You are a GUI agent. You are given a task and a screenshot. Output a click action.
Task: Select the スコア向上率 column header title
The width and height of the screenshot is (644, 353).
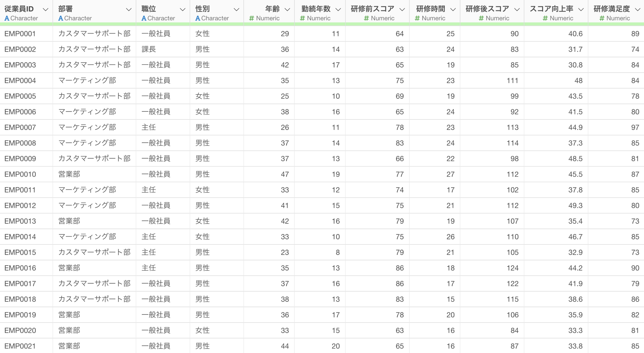click(x=551, y=9)
